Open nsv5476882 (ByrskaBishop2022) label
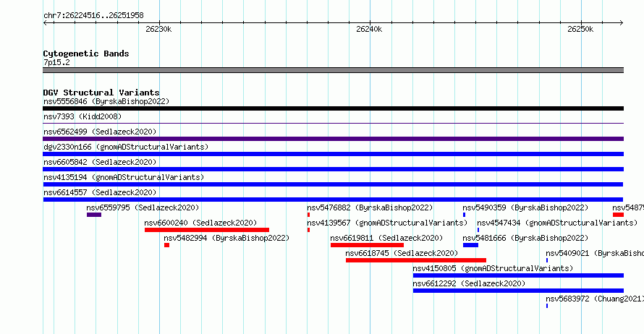The image size is (644, 334). [x=370, y=207]
